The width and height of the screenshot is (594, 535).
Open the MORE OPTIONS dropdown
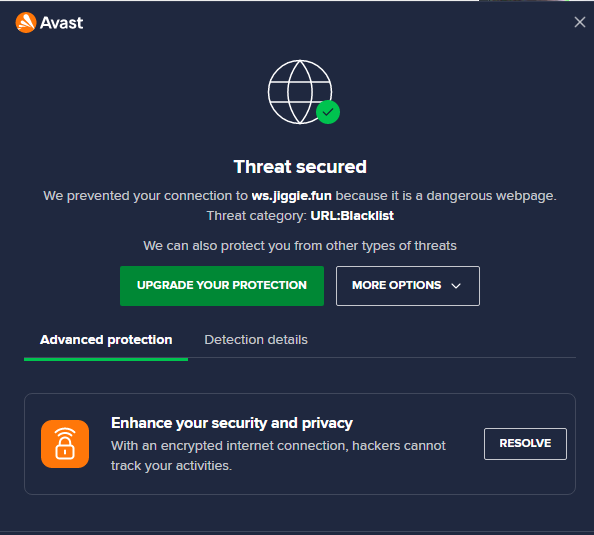(x=408, y=286)
